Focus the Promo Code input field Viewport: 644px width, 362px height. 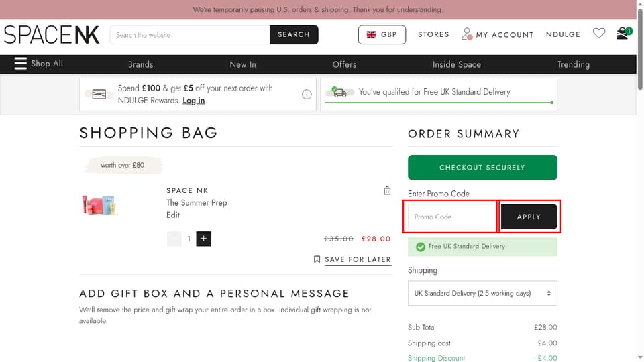click(x=451, y=217)
